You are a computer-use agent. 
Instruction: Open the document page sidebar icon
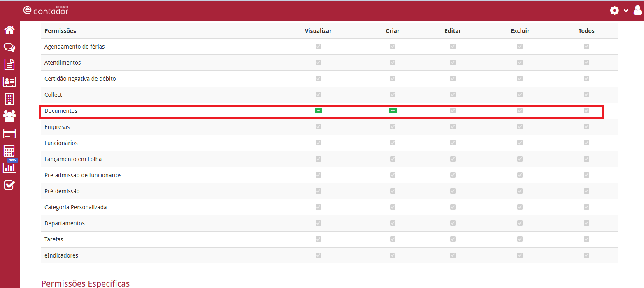click(9, 64)
